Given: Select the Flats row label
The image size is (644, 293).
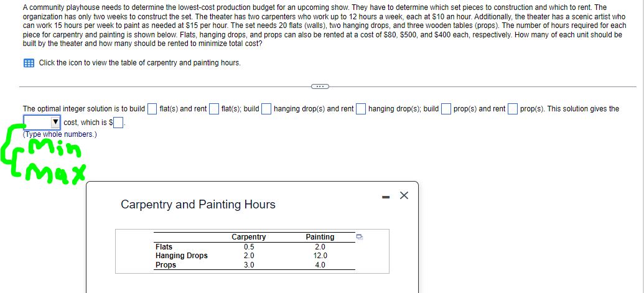Looking at the screenshot, I should tap(164, 246).
